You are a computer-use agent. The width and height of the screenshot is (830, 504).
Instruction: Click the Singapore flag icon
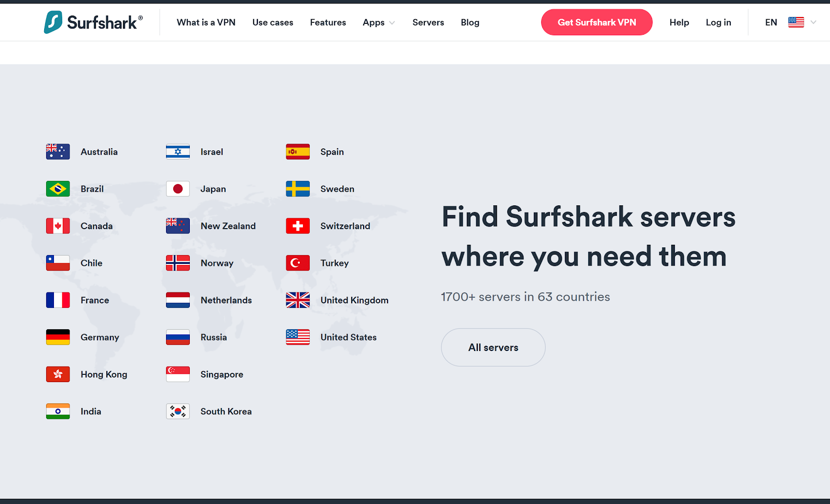coord(178,374)
